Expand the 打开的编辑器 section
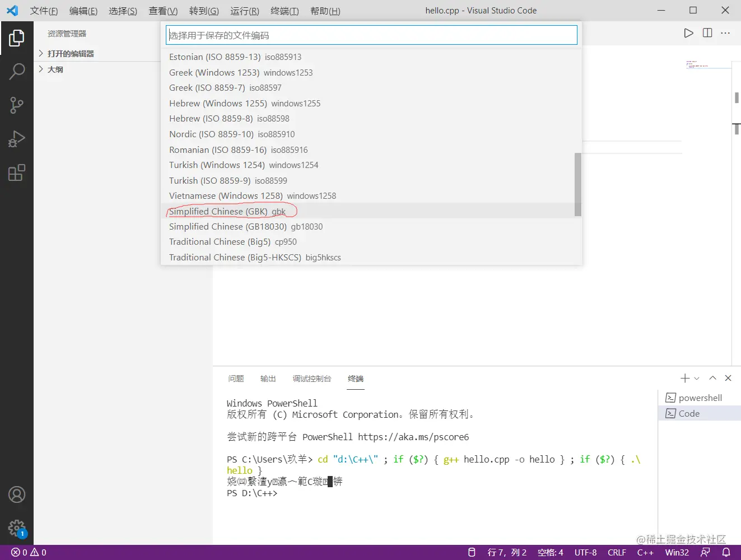Screen dimensions: 741x560 point(96,54)
